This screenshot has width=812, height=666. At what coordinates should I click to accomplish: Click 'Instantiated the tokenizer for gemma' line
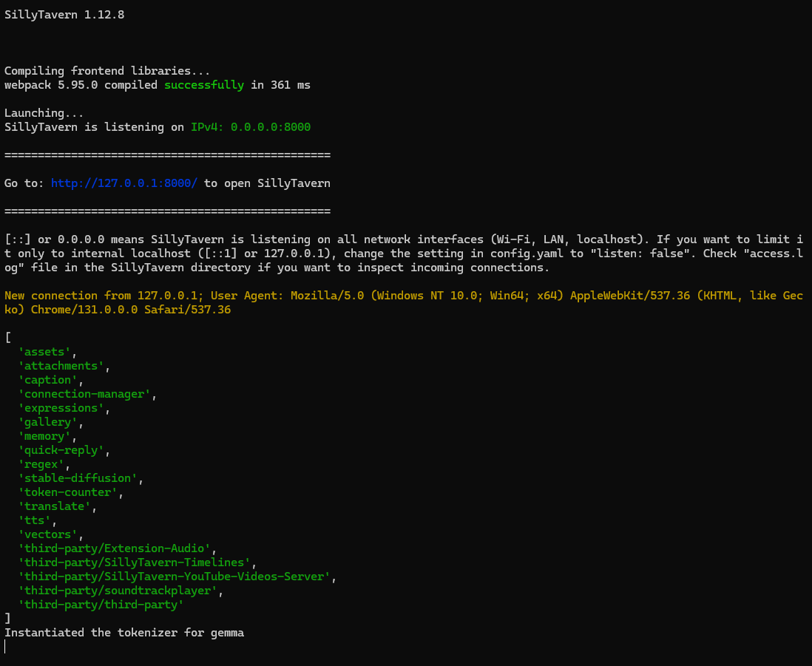coord(124,632)
